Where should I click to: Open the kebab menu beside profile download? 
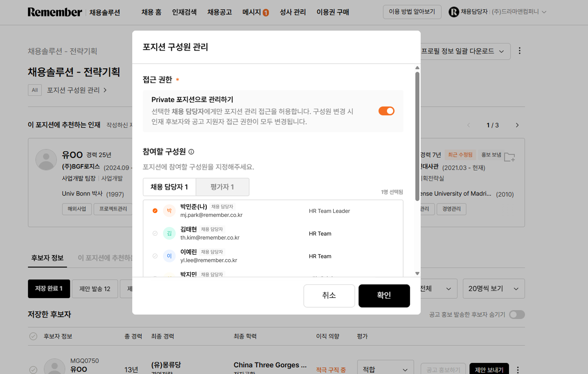pos(519,51)
